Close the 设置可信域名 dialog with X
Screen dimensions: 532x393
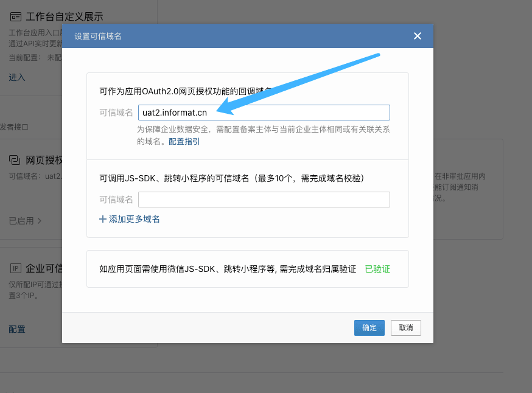pyautogui.click(x=417, y=36)
